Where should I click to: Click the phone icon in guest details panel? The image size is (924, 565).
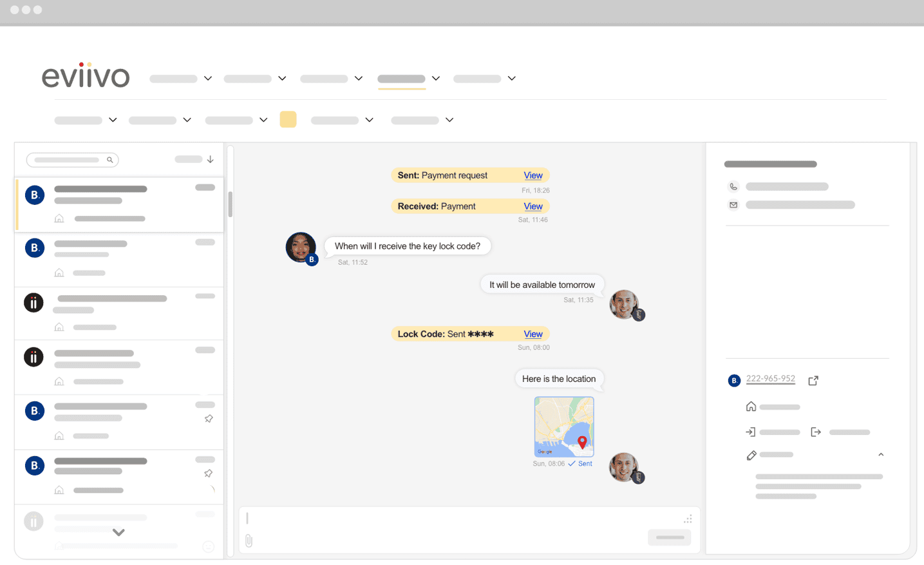(x=733, y=186)
